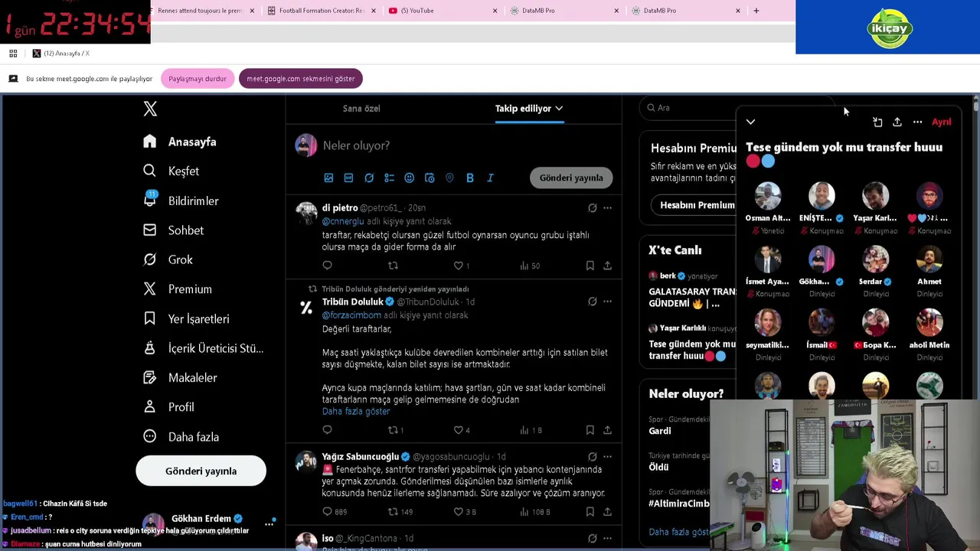This screenshot has width=980, height=551.
Task: Open the @cnnerglu mention link
Action: pyautogui.click(x=343, y=221)
